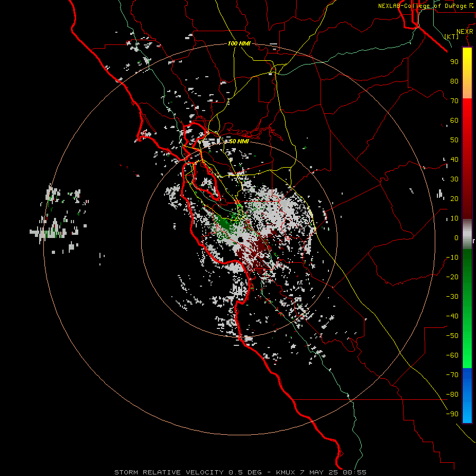Screen dimensions: 476x476
Task: Click the -20 value on velocity scale
Action: click(452, 277)
